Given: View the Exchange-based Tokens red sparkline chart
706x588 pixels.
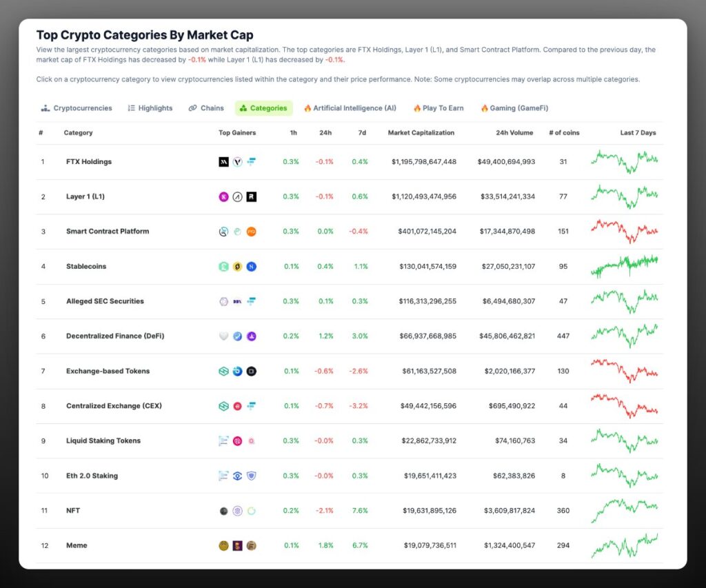Looking at the screenshot, I should pos(625,371).
